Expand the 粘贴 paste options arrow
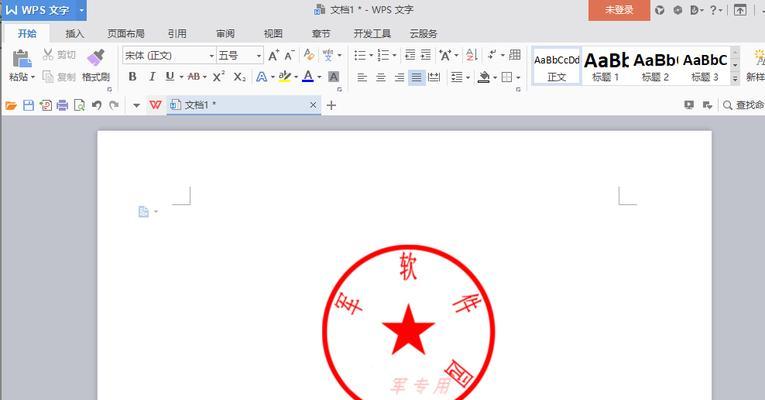The image size is (765, 400). point(33,77)
